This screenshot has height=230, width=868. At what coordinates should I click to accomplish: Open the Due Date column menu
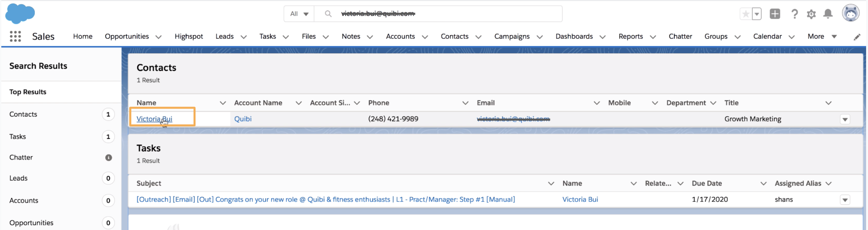tap(763, 184)
